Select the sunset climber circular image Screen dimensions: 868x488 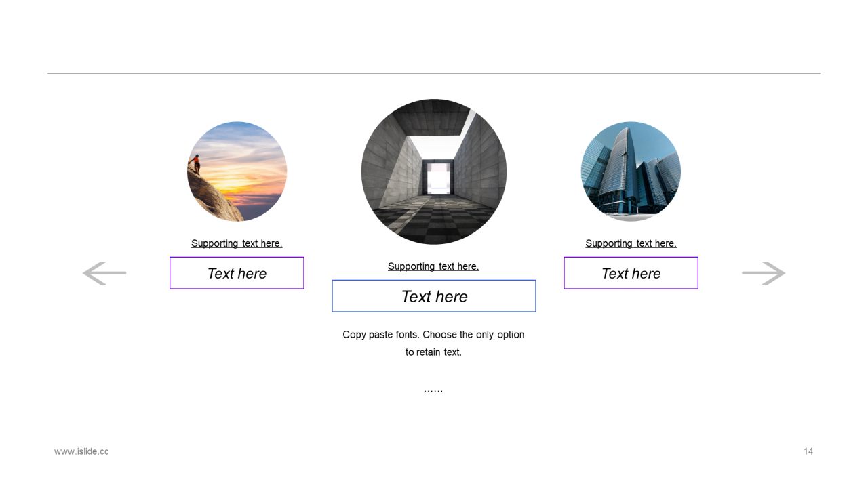click(237, 171)
